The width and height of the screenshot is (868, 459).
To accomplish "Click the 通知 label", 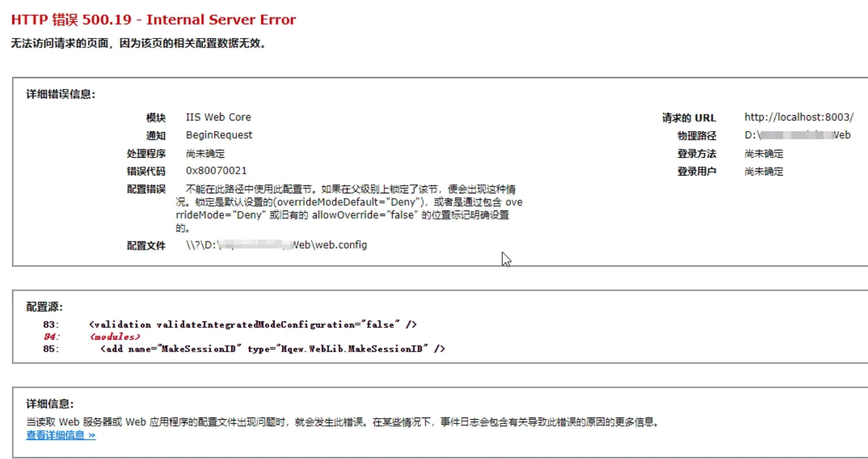I will 156,135.
